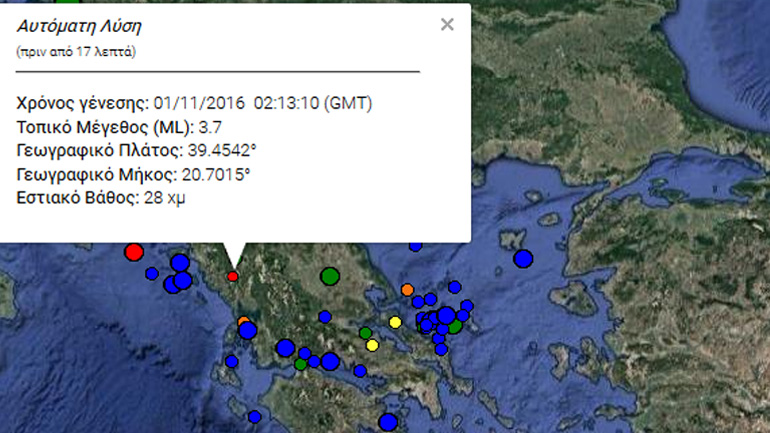Click the Εστιακό Βάθος 28 χμ line
This screenshot has height=433, width=770.
click(x=101, y=198)
